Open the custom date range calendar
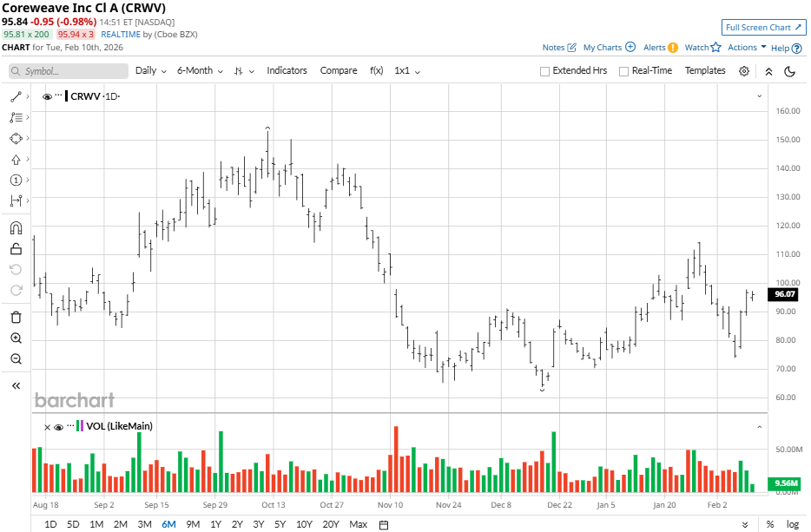 [x=384, y=525]
